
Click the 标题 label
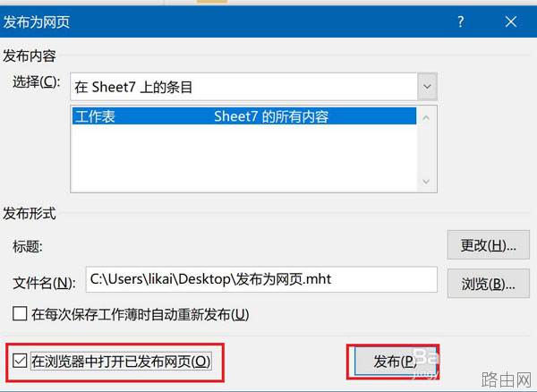point(28,246)
